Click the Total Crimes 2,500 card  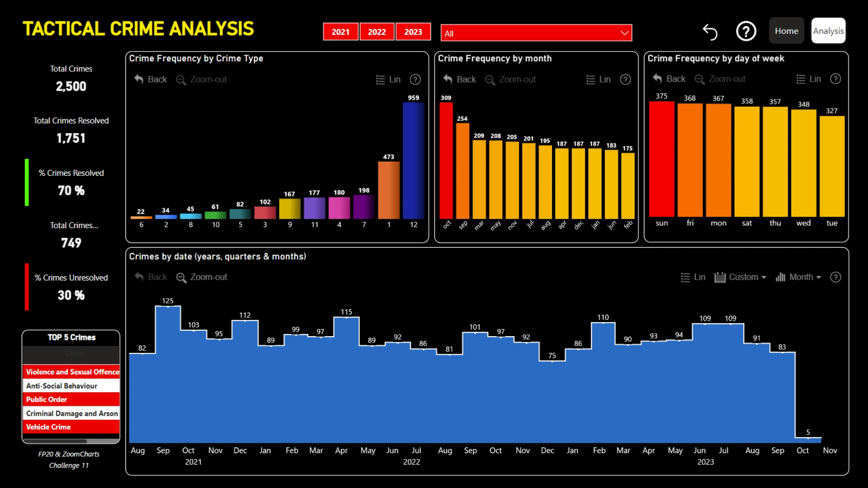point(71,79)
